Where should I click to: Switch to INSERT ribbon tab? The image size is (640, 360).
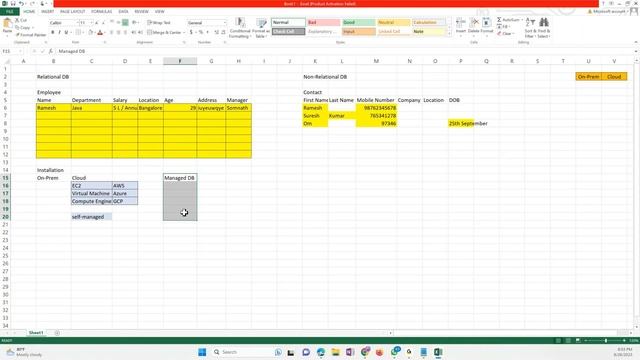(47, 11)
